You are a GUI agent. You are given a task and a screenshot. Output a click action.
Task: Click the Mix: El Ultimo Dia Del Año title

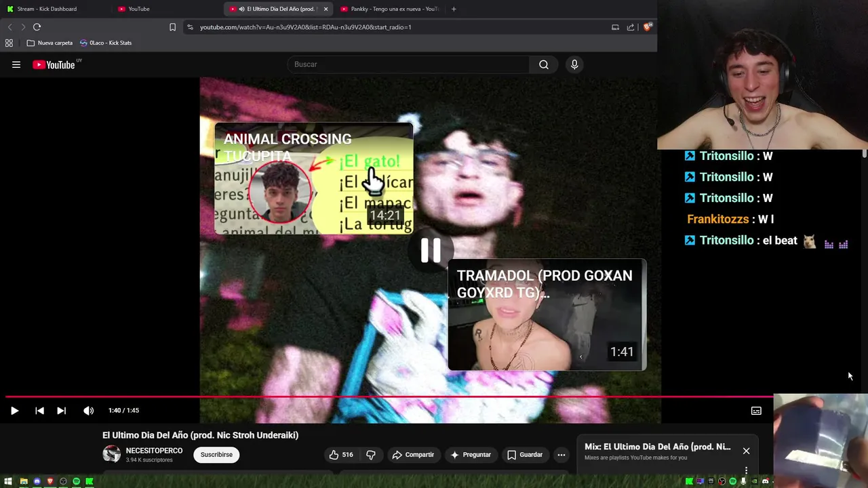pyautogui.click(x=657, y=447)
